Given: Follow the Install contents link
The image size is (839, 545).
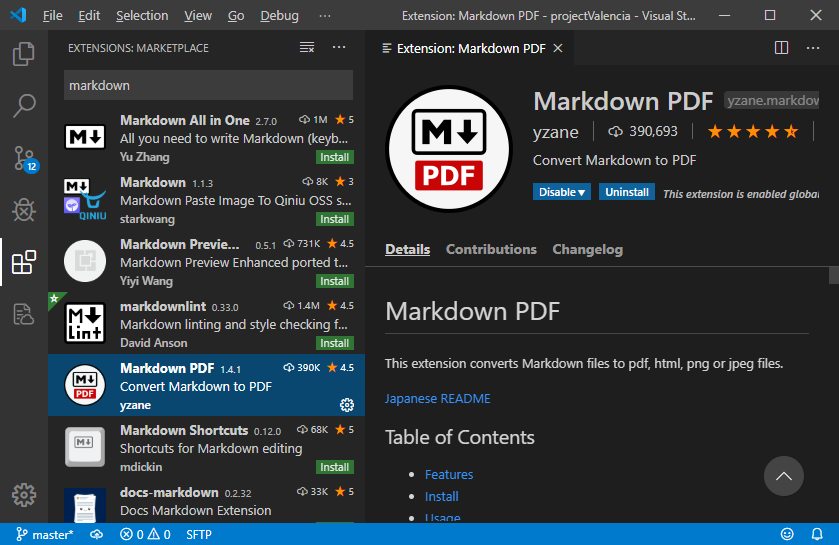Looking at the screenshot, I should [x=441, y=496].
